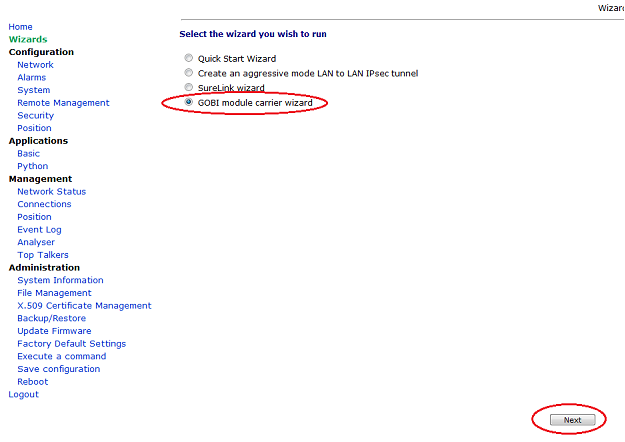This screenshot has width=625, height=442.
Task: Open the Top Talkers management page
Action: [x=41, y=255]
